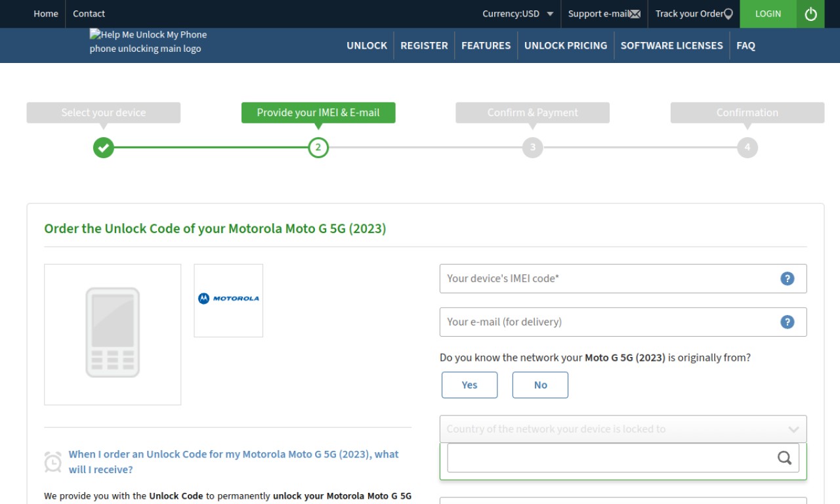Screen dimensions: 840x504
Task: Open the REGISTER menu item
Action: pos(424,45)
